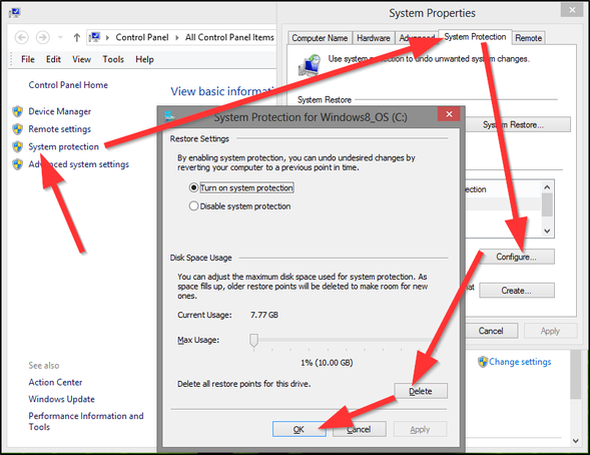This screenshot has height=455, width=590.
Task: Open the Tools menu
Action: coord(113,59)
